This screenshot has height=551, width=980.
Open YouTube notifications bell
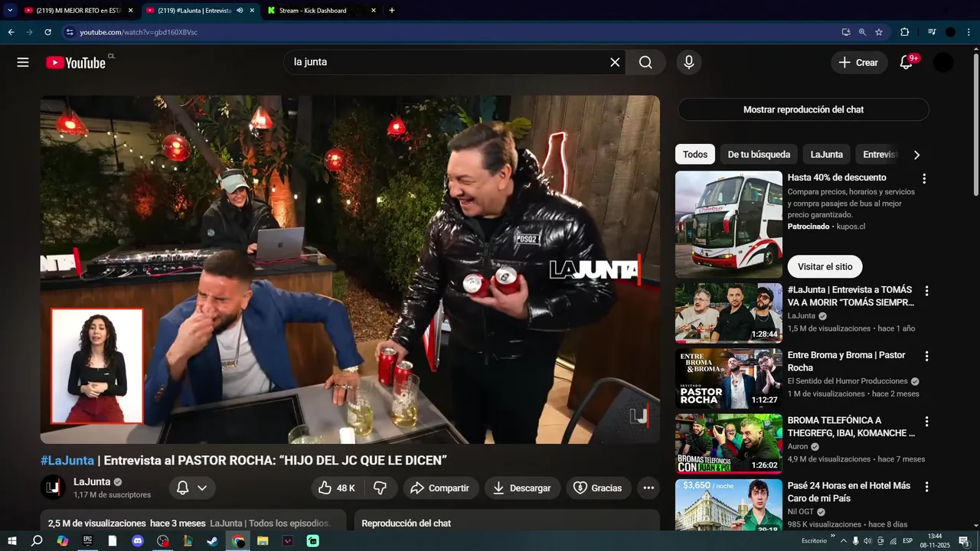[906, 63]
